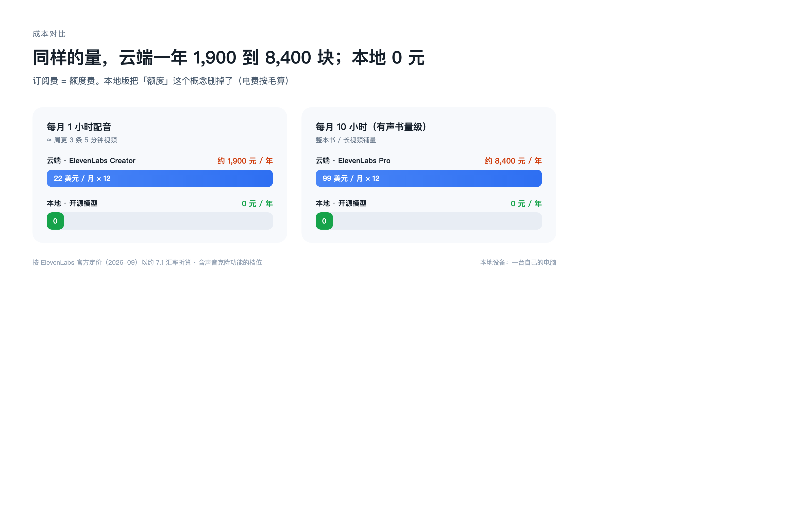Click the text ≈ 周更 3 条 5 分钟视频
The height and width of the screenshot is (508, 812).
pyautogui.click(x=82, y=140)
